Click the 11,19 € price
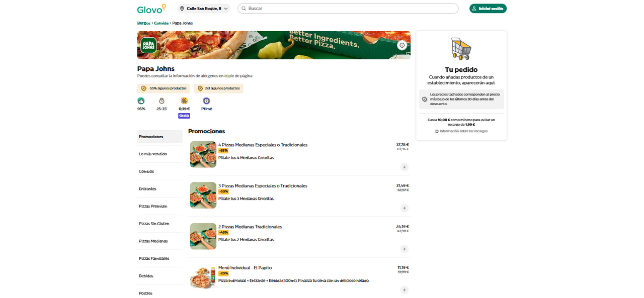 [x=403, y=267]
